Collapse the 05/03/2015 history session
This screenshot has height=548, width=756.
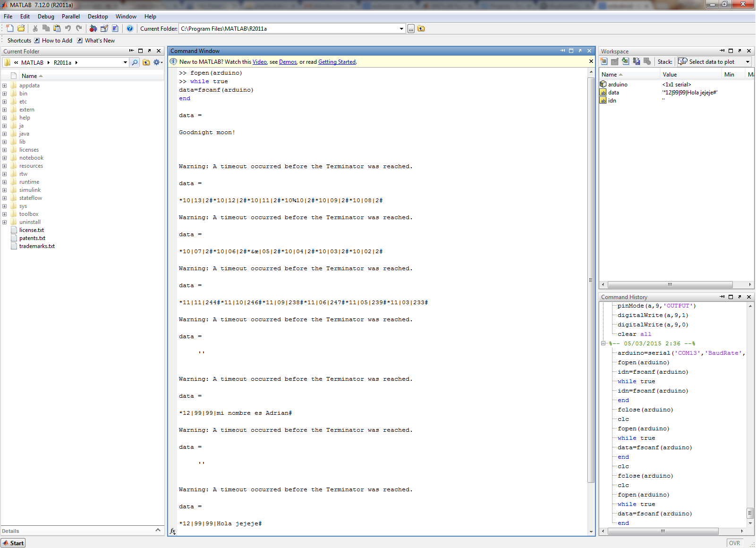603,343
